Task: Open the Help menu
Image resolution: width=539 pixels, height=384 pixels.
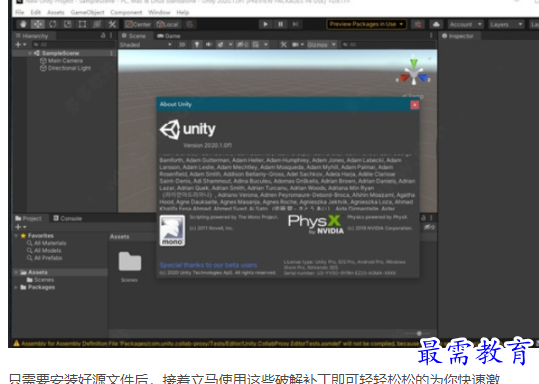Action: tap(183, 12)
